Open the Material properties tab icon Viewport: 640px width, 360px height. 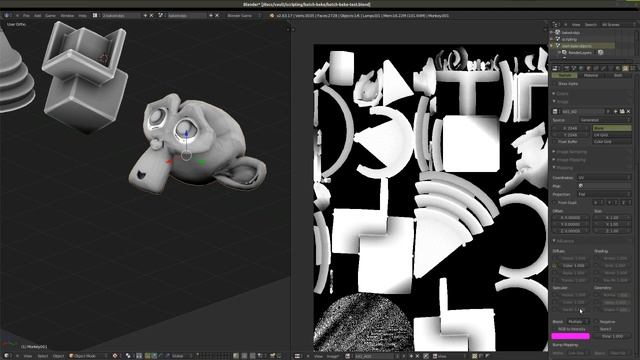pyautogui.click(x=618, y=68)
